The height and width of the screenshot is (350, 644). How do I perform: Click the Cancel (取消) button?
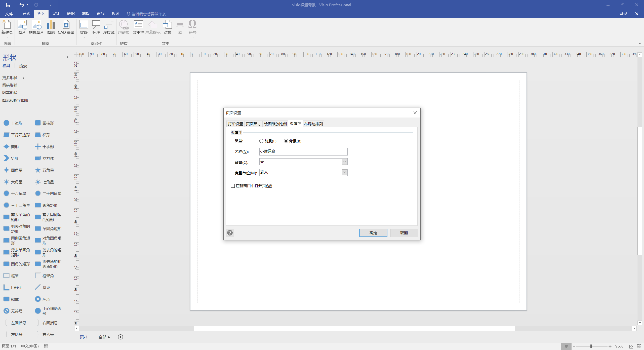[x=404, y=233]
